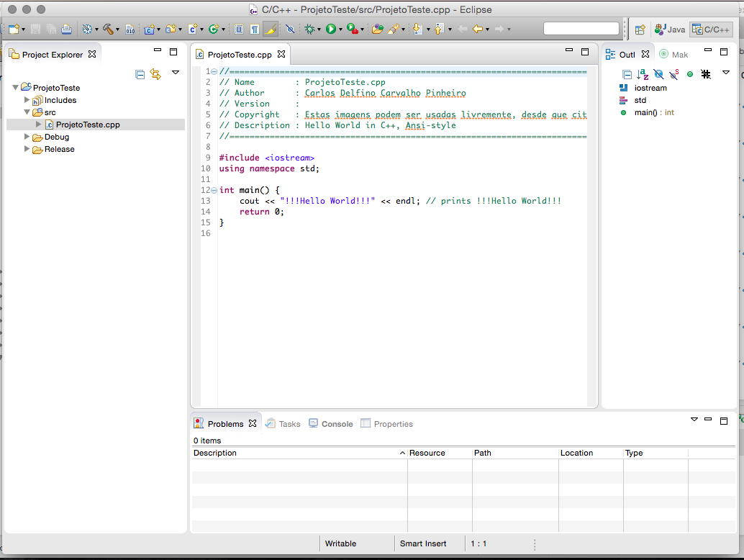This screenshot has height=560, width=744.
Task: Click the Open Element icon in toolbar
Action: [378, 30]
